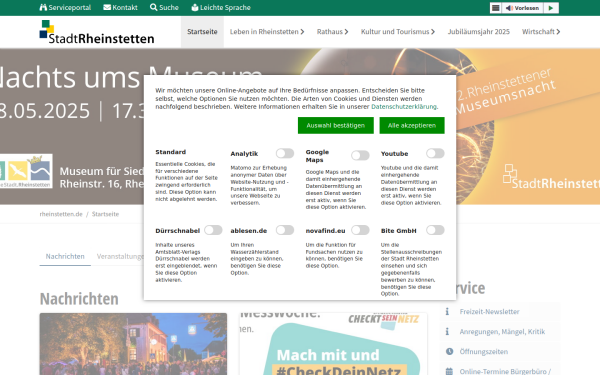Screen dimensions: 600x375
Task: Expand the Wirtschaft menu
Action: pyautogui.click(x=541, y=32)
